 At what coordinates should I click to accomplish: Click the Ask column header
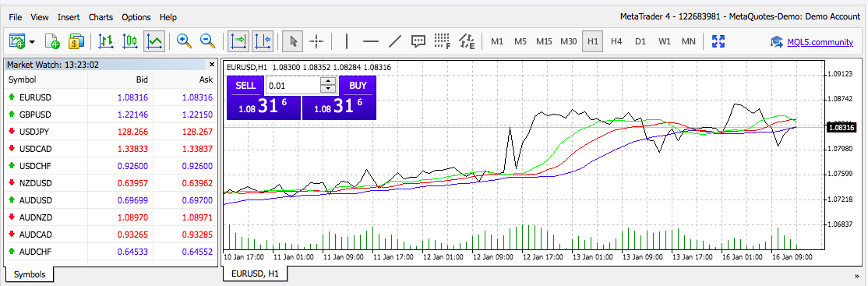(x=185, y=79)
